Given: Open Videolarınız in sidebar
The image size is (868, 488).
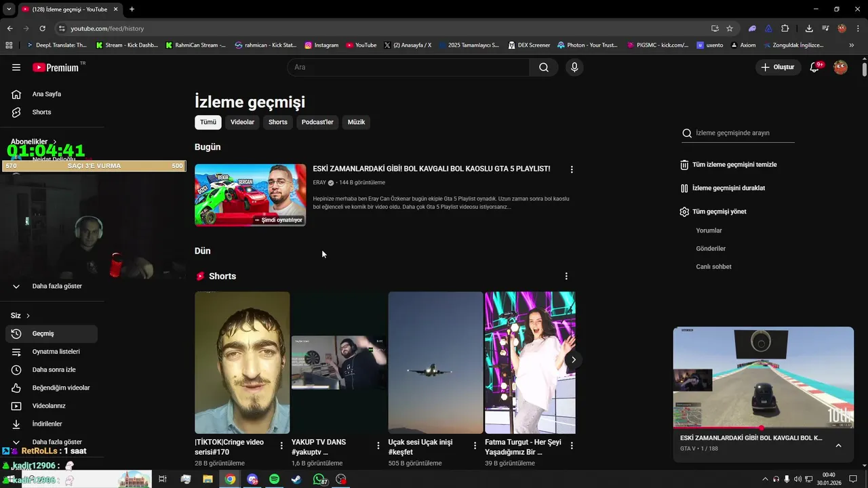Looking at the screenshot, I should tap(52, 406).
